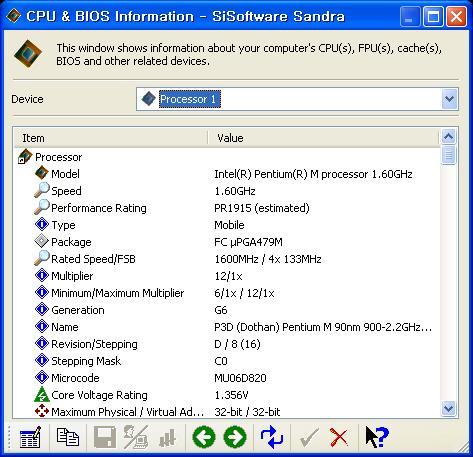Viewport: 473px width, 457px height.
Task: Click the title bar application icon
Action: [x=14, y=16]
